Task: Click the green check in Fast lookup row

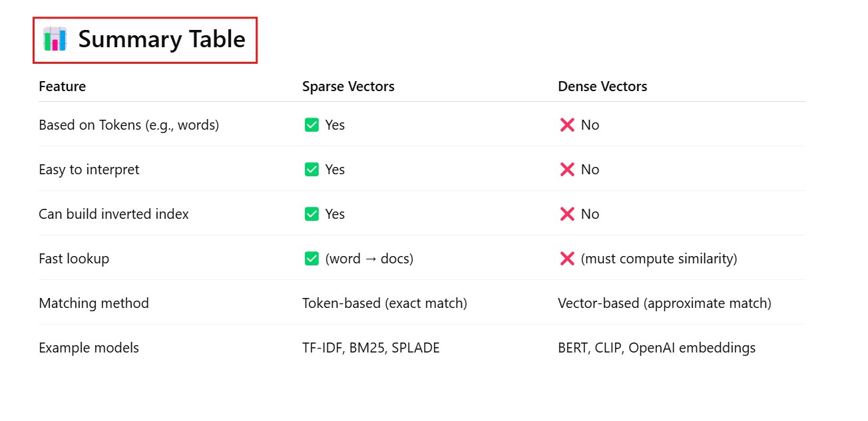Action: tap(312, 259)
